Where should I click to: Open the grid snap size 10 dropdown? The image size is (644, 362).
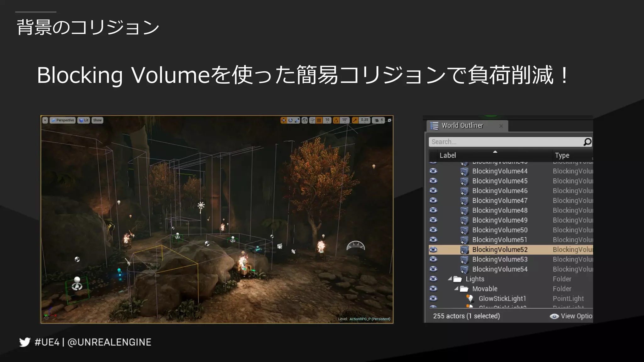coord(327,120)
